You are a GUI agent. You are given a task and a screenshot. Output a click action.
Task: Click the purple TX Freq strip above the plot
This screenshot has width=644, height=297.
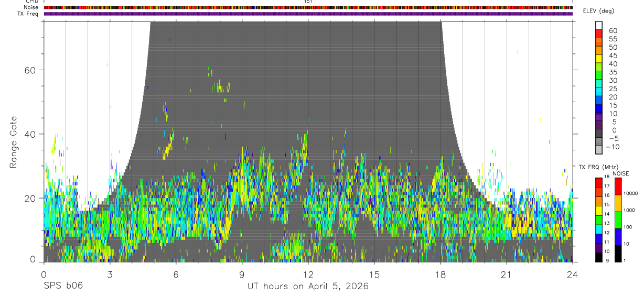pyautogui.click(x=308, y=14)
